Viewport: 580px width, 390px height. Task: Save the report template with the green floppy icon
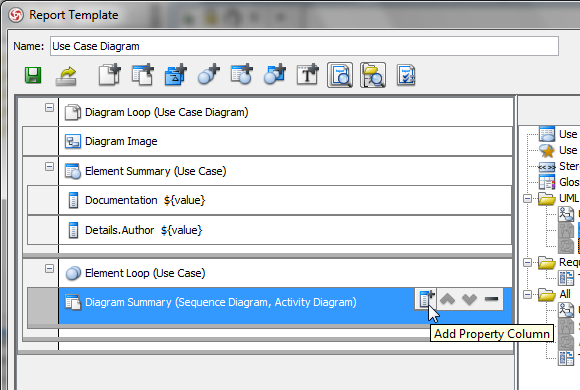[x=33, y=75]
